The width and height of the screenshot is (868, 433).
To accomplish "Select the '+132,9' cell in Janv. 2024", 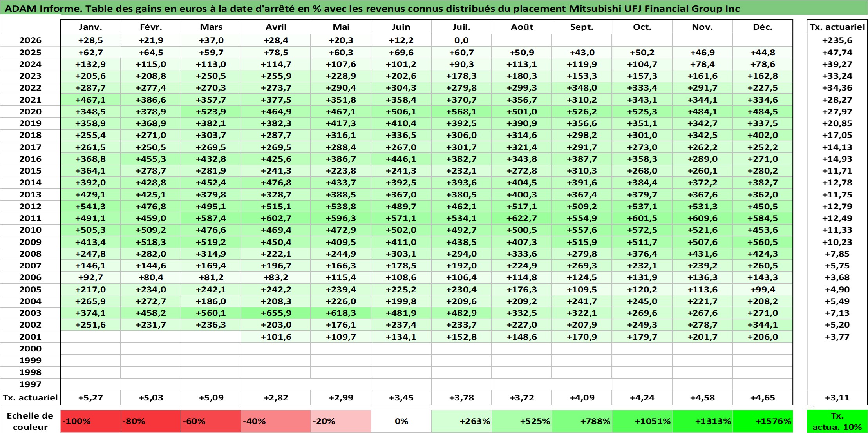I will (90, 64).
